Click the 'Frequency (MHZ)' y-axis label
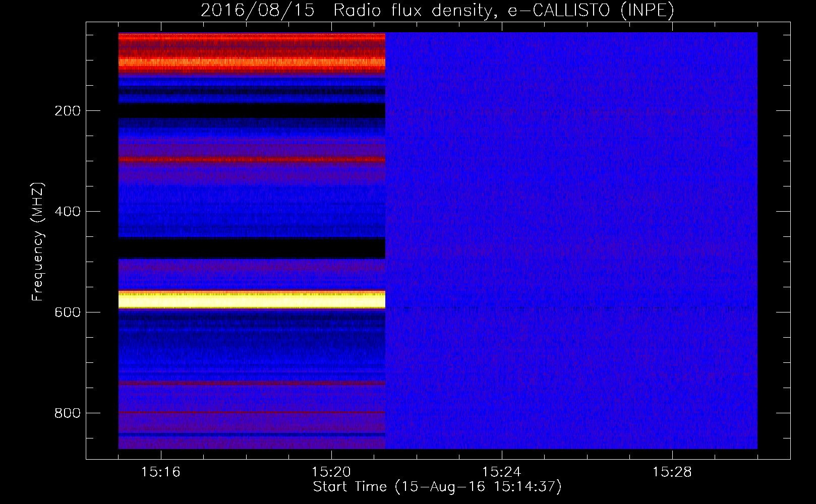Screen dimensions: 816x504 coord(38,242)
